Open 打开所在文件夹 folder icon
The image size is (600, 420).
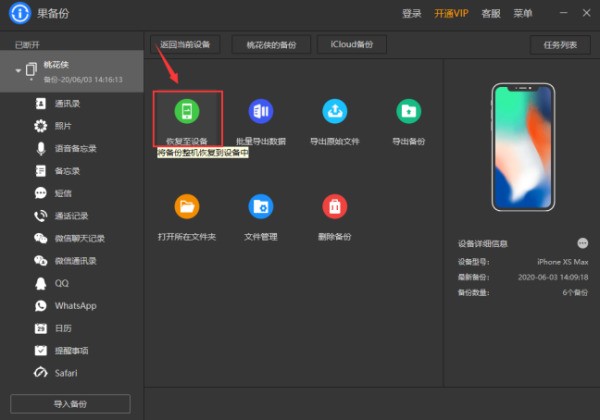click(187, 207)
